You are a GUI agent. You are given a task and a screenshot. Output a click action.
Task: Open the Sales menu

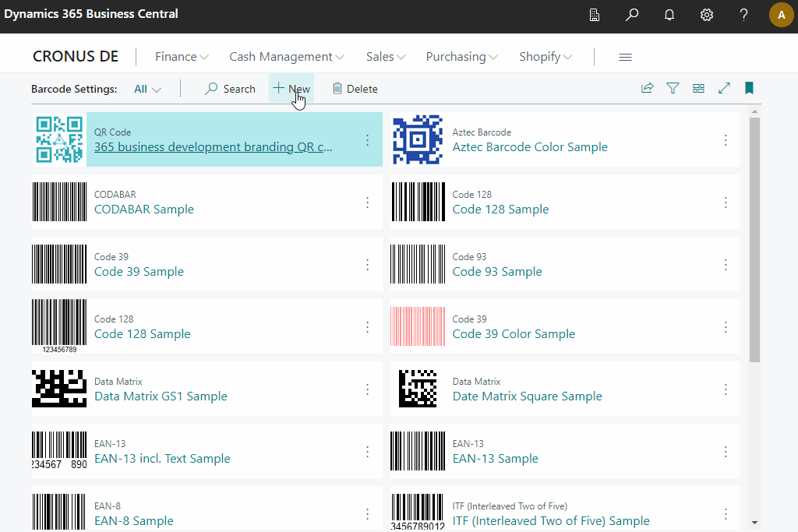pos(385,56)
